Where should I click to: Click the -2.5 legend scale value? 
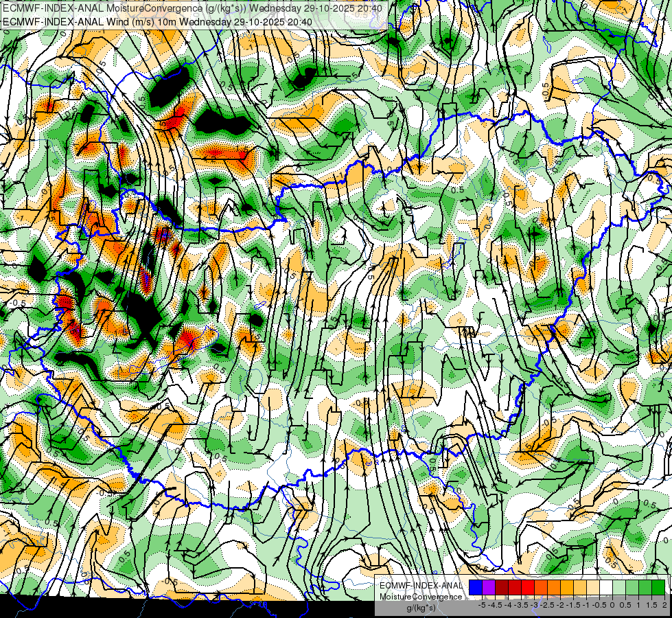coord(547,605)
